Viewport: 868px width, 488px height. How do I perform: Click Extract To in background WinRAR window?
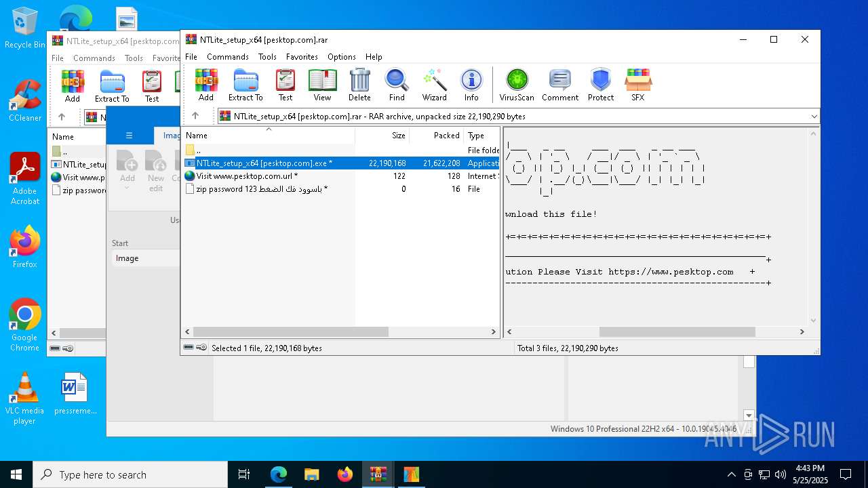[x=112, y=86]
